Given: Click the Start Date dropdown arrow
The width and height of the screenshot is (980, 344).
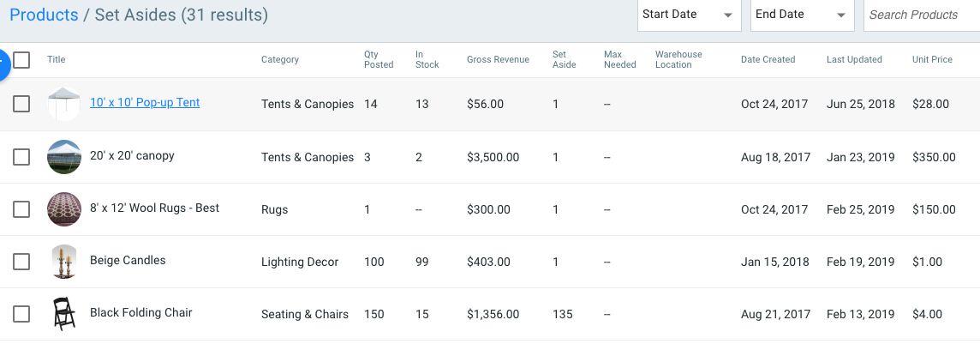Looking at the screenshot, I should (728, 15).
